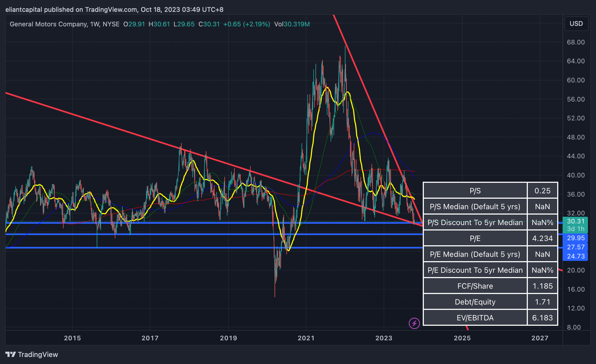This screenshot has height=364, width=596.
Task: Click the 2021 label on time axis
Action: click(306, 338)
